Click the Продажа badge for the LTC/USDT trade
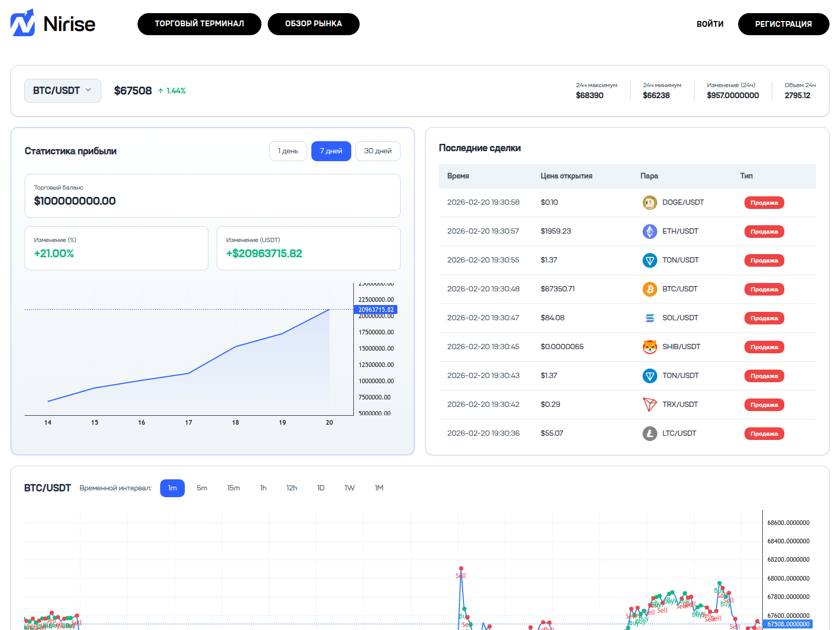This screenshot has width=840, height=630. pos(764,433)
